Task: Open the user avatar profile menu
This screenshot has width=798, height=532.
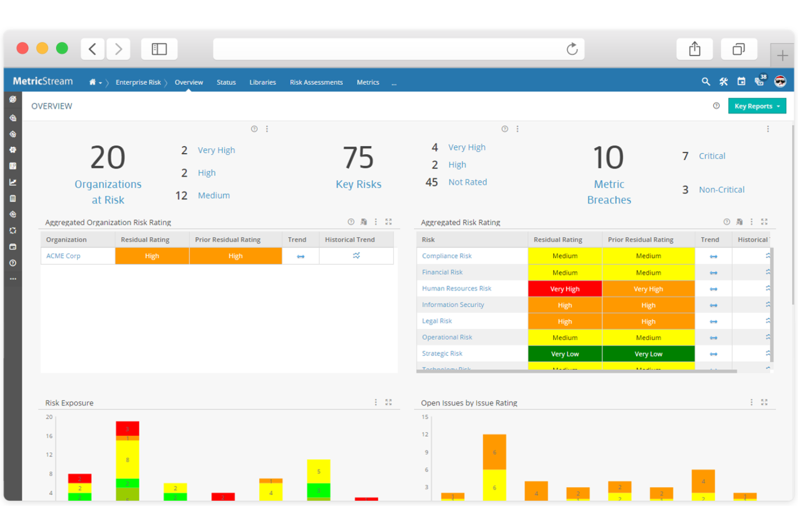Action: [x=780, y=81]
